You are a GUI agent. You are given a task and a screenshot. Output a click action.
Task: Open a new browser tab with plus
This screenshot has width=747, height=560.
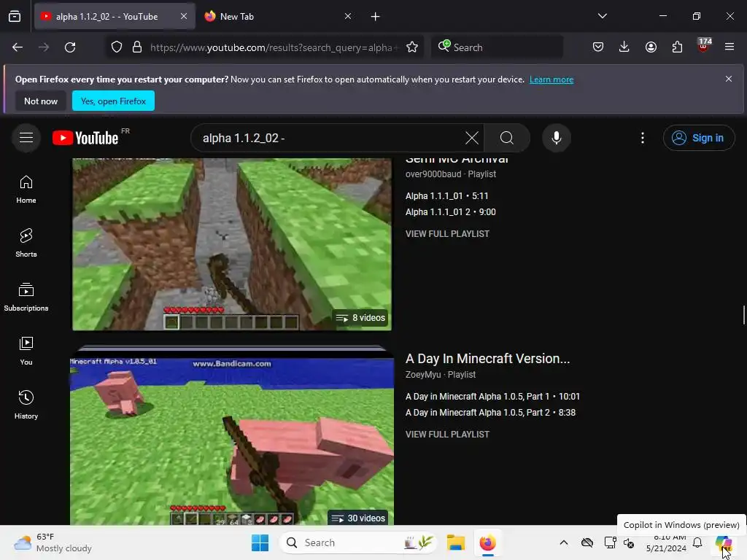(376, 17)
